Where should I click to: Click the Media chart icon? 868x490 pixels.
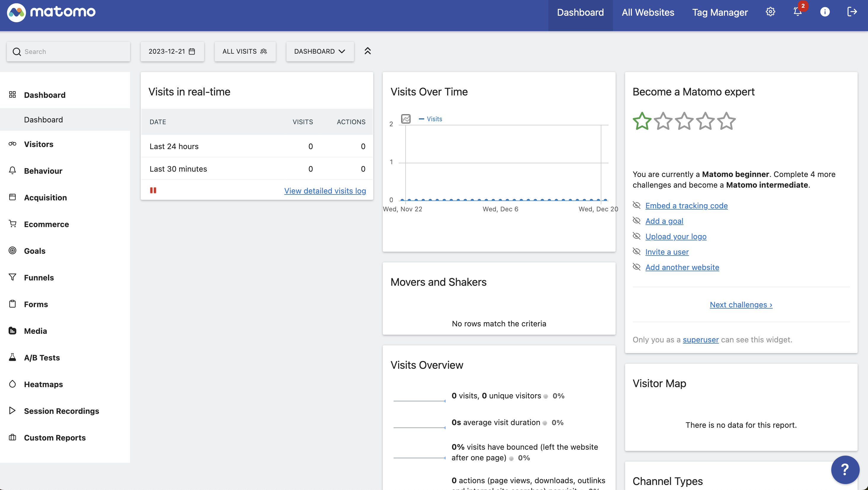(x=12, y=331)
